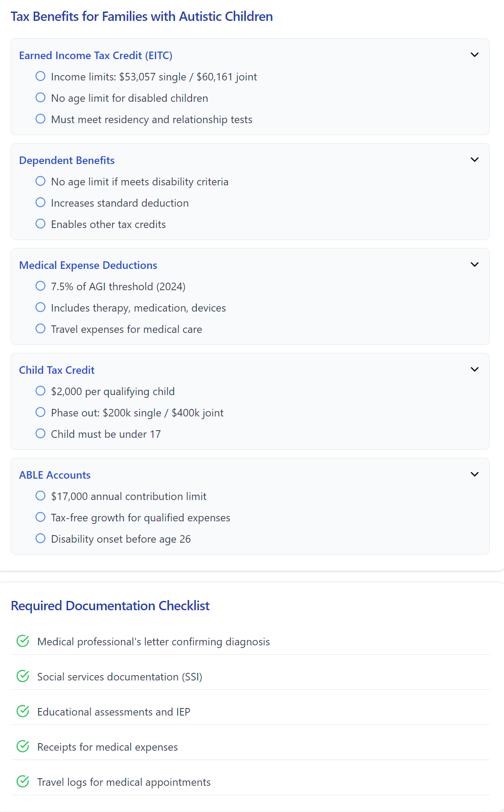This screenshot has height=812, width=504.
Task: Open the Dependent Benefits heading link
Action: point(67,160)
